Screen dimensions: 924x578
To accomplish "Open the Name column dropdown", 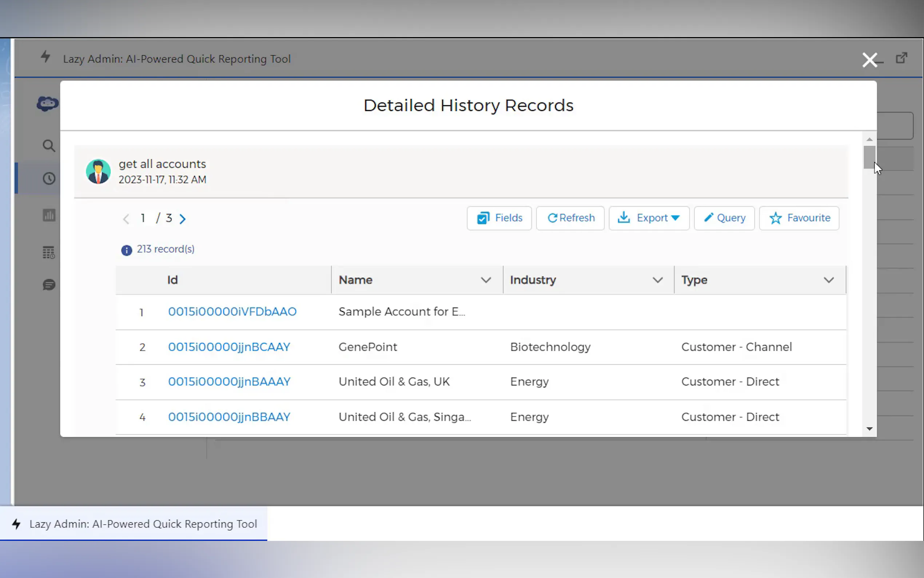I will pos(486,280).
